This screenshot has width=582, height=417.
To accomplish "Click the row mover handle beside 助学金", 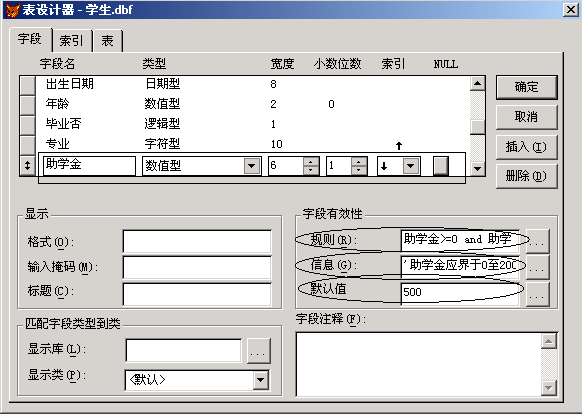I will tap(27, 165).
